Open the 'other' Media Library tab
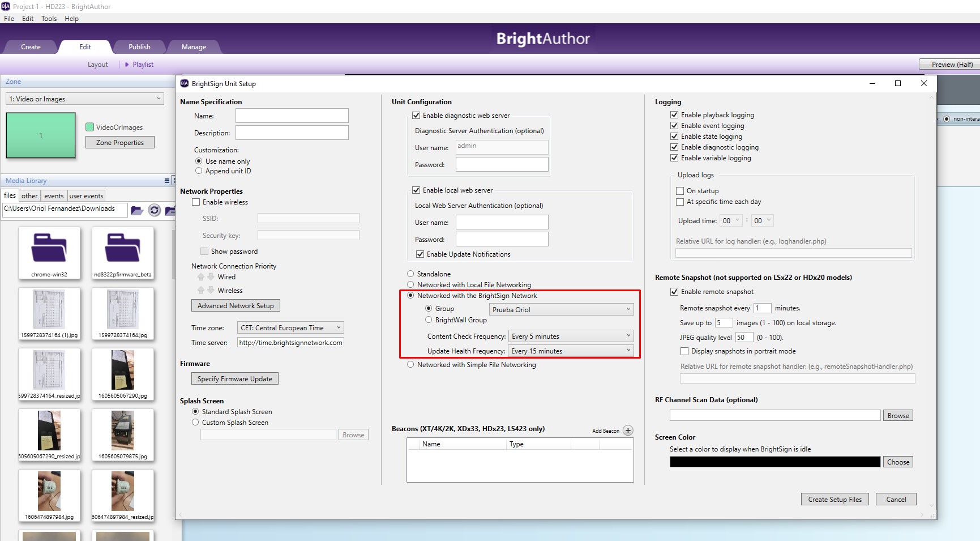The image size is (980, 541). (x=29, y=196)
